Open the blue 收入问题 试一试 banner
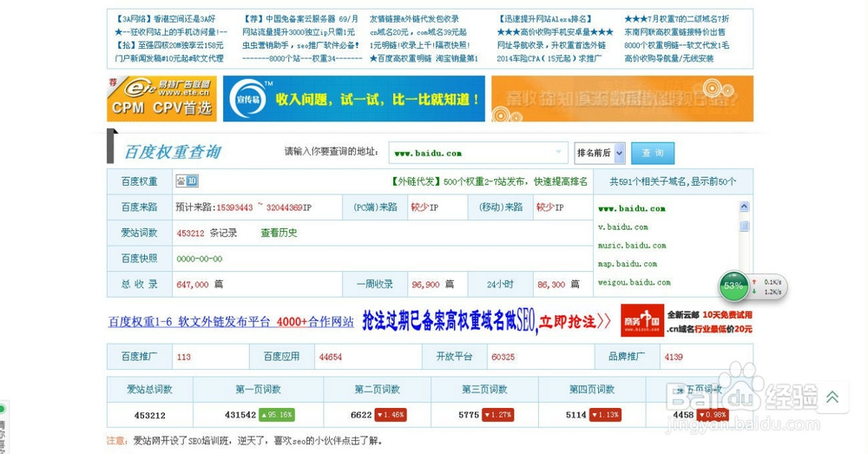 click(x=354, y=99)
